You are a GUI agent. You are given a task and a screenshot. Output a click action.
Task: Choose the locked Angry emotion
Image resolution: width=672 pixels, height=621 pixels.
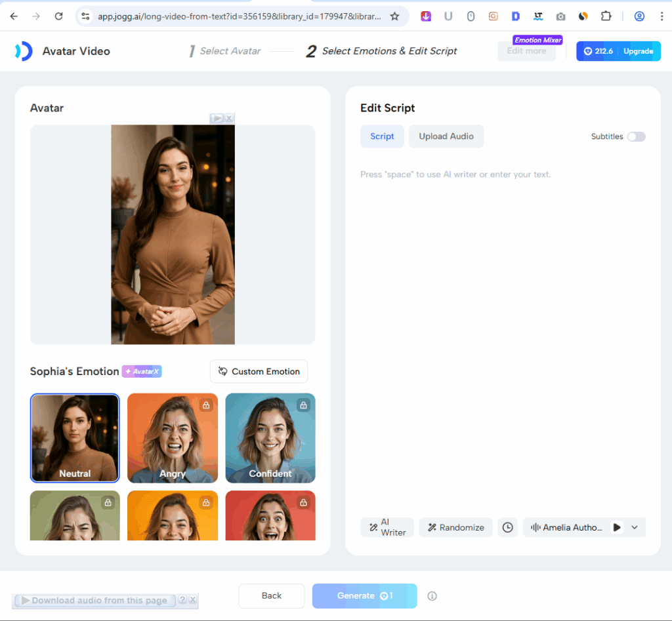[173, 437]
